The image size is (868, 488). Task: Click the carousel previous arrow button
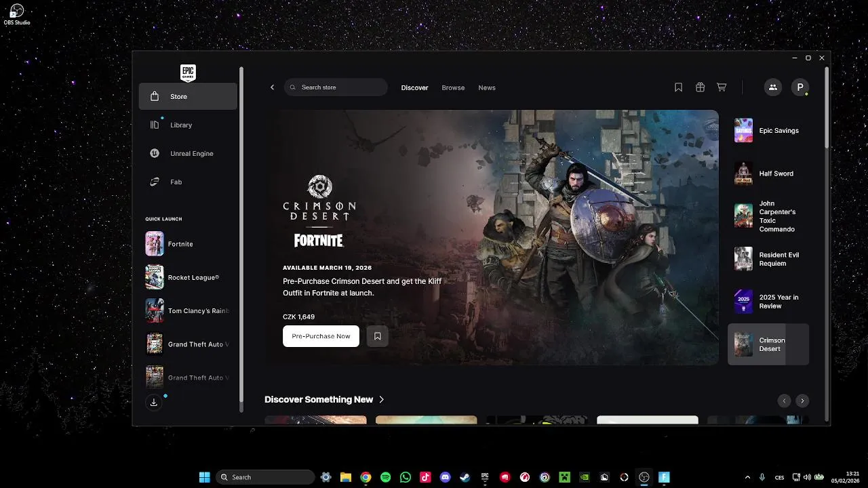click(784, 401)
